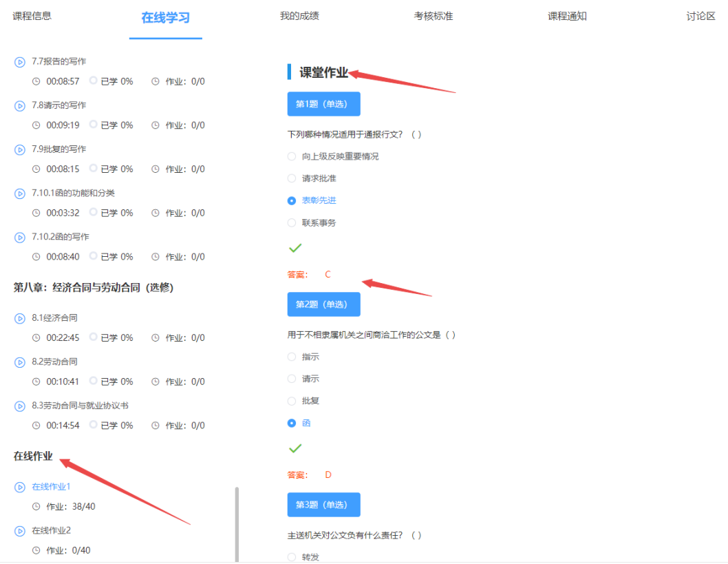This screenshot has width=728, height=564.
Task: Click play icon beside 7.9批复的写作
Action: [19, 149]
